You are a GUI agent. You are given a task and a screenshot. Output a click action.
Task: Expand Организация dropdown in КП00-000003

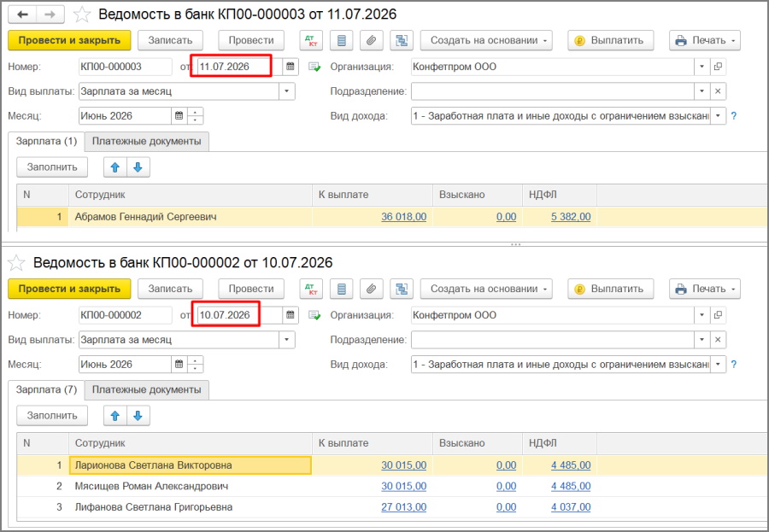[701, 67]
